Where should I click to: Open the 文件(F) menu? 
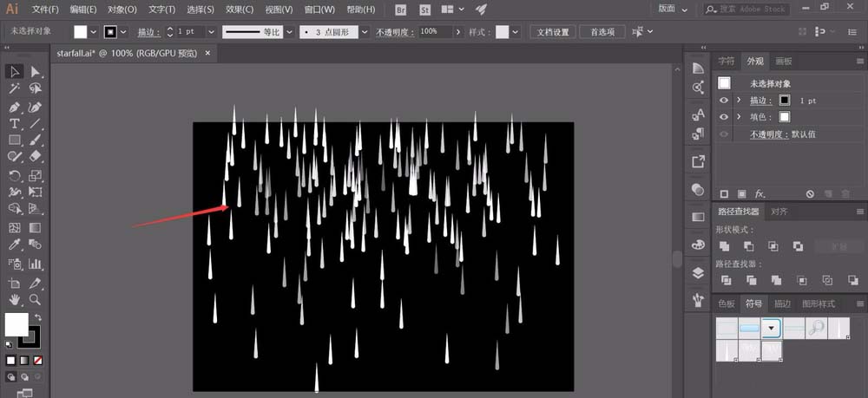point(45,10)
